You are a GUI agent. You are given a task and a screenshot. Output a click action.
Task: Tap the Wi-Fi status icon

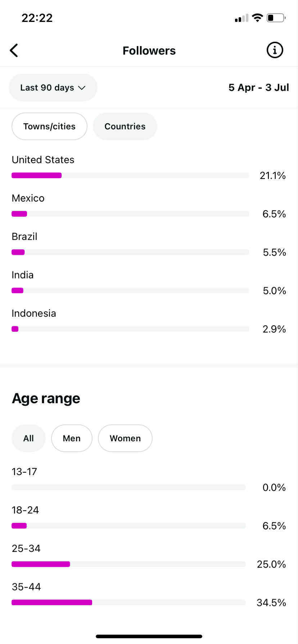click(x=257, y=18)
